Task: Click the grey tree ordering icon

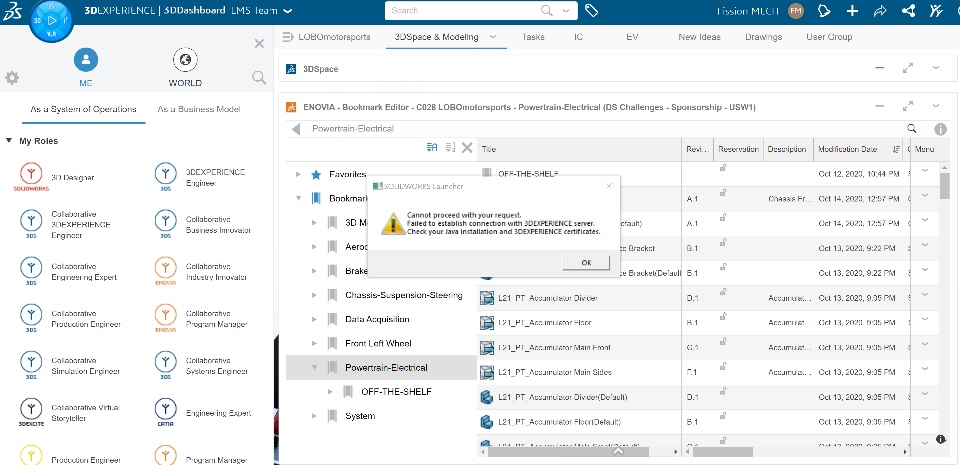Action: pos(451,147)
